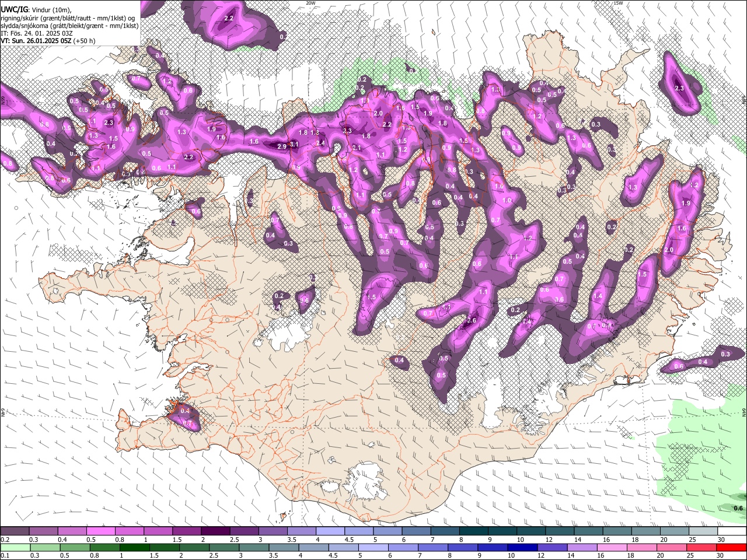Pick the 0.5 green swatch in lower legend row

[75, 548]
